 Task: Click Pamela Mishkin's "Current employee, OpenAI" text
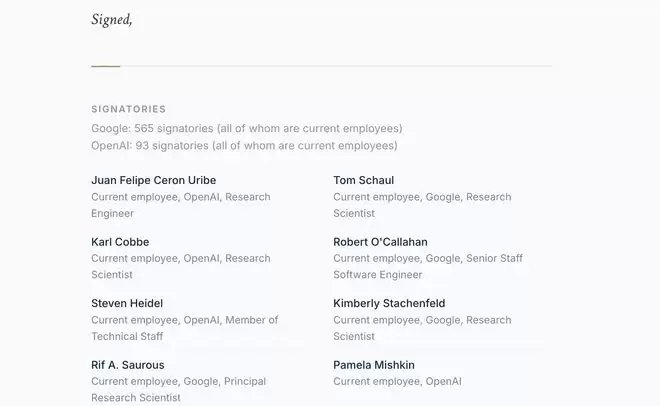point(397,381)
